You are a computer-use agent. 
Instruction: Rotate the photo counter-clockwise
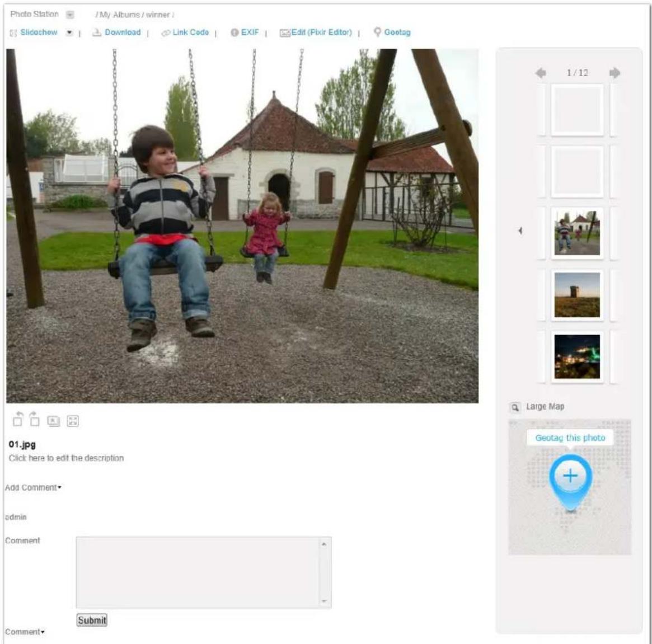coord(18,419)
